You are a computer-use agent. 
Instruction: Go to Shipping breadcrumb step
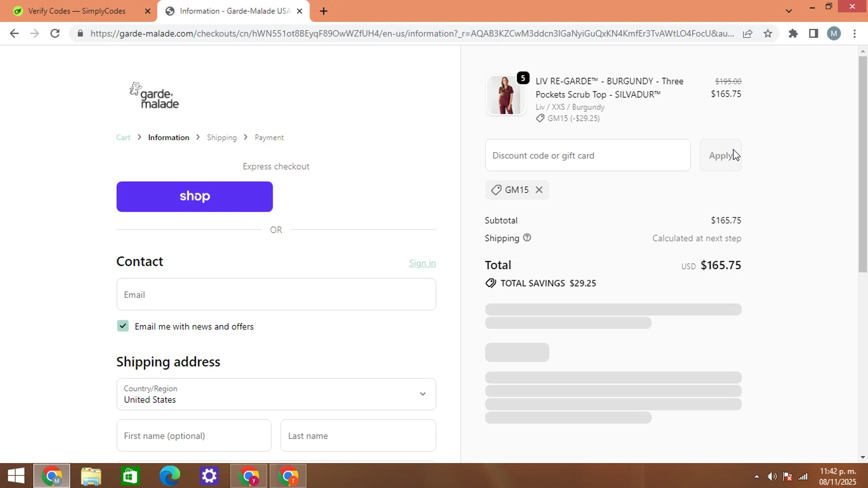tap(222, 137)
